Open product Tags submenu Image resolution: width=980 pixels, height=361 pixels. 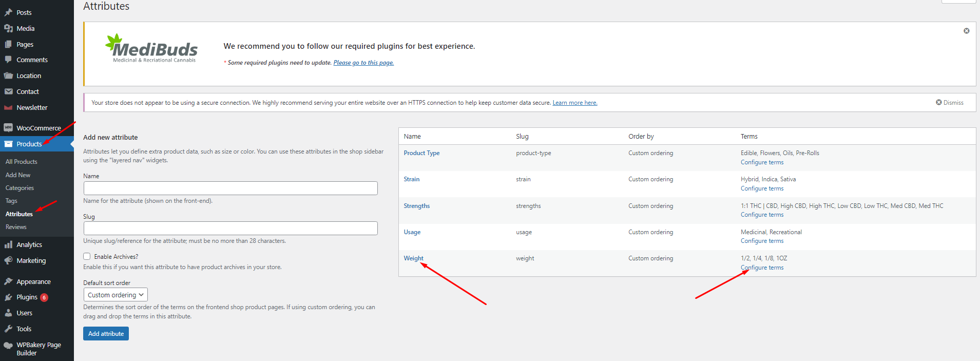(x=11, y=201)
